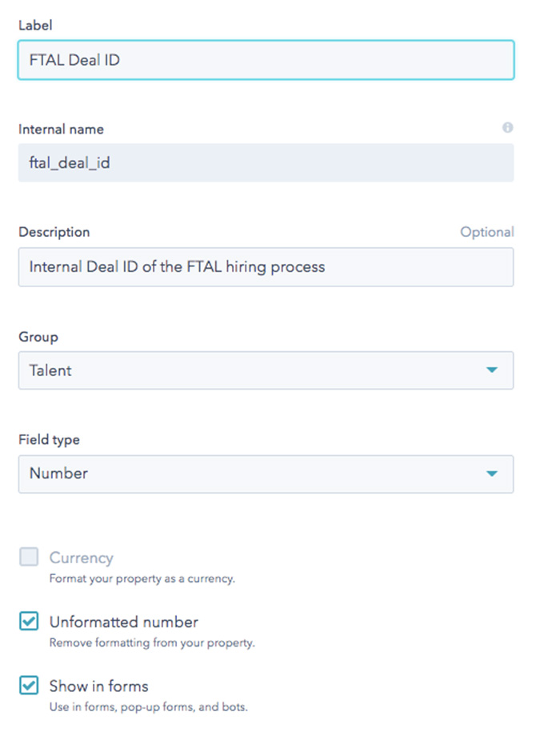
Task: Click the "Label" heading at the top
Action: pos(35,25)
